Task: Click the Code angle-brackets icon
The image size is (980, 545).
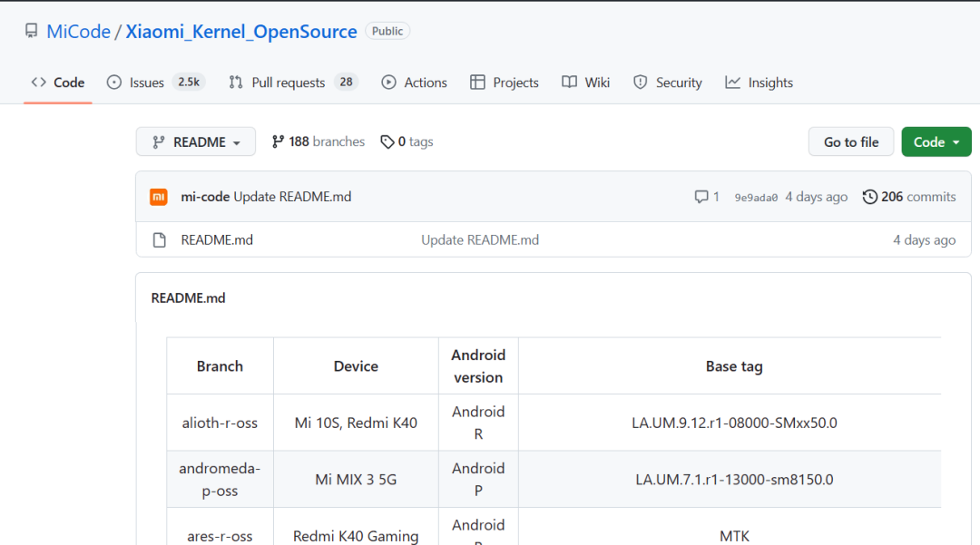Action: (x=39, y=82)
